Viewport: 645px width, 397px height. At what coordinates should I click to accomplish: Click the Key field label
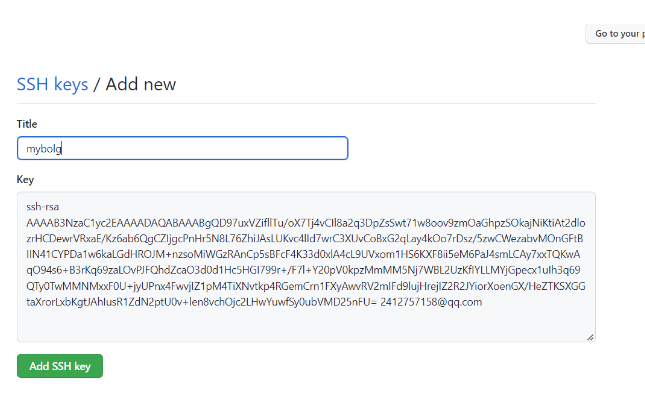point(25,179)
